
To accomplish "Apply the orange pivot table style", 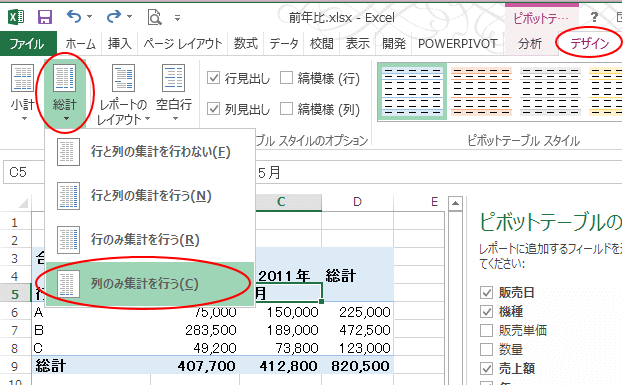I will click(x=481, y=91).
